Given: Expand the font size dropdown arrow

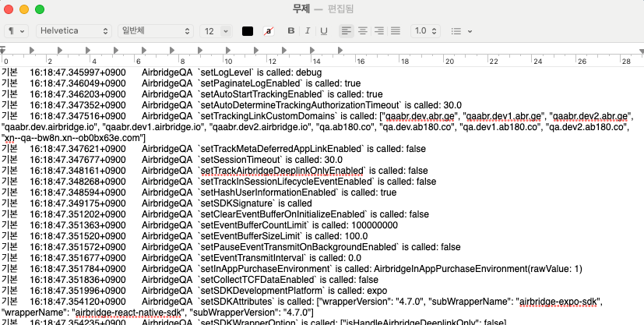Looking at the screenshot, I should (226, 31).
